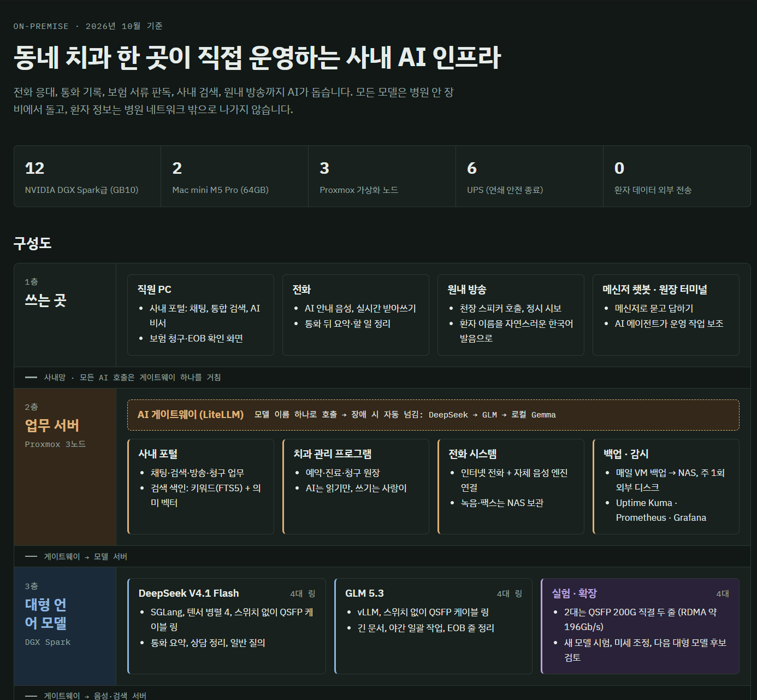Click the '게이트웨이 → 음성·검색 서버' connector label
Image resolution: width=757 pixels, height=700 pixels.
(x=95, y=696)
